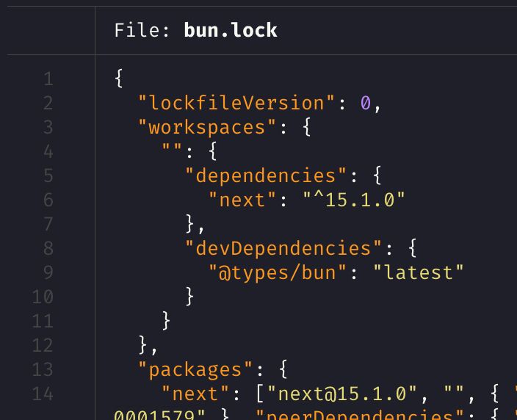Click line number 3 in the gutter
Screen dimensions: 517x420
click(48, 127)
